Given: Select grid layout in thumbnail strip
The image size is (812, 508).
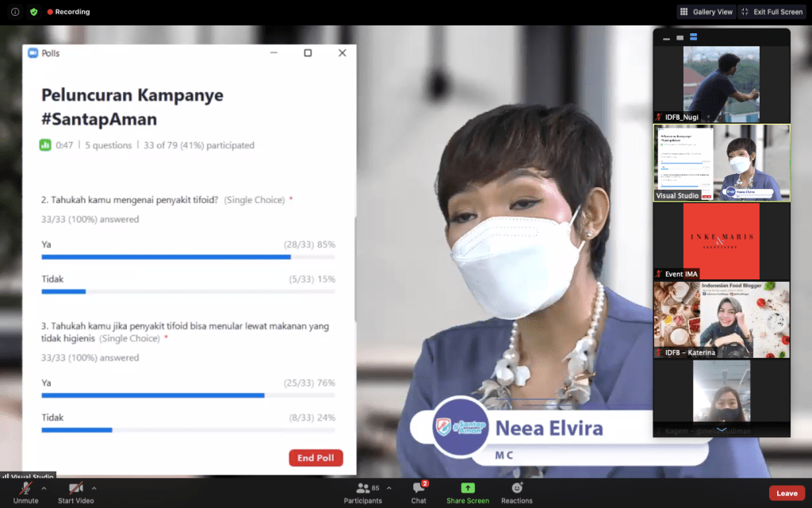Looking at the screenshot, I should 693,37.
